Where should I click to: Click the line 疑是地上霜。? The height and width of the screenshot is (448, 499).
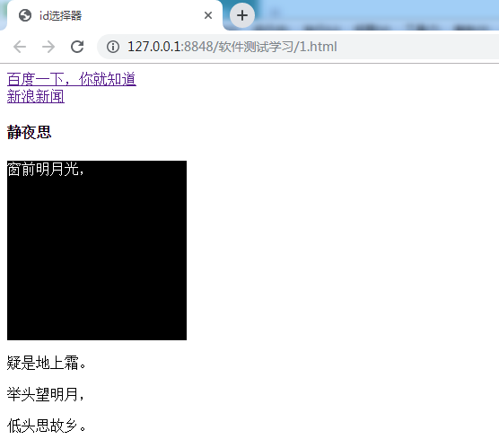click(x=47, y=363)
